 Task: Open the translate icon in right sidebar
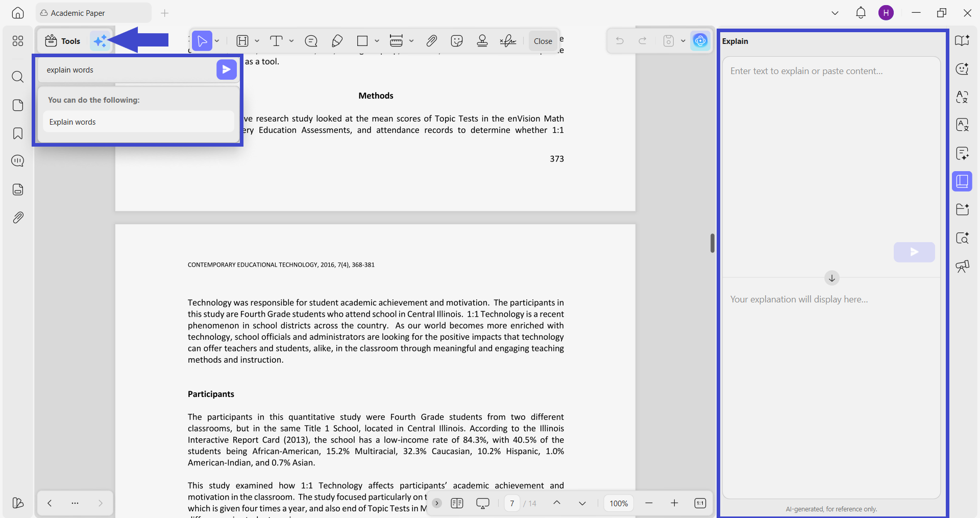(x=962, y=97)
